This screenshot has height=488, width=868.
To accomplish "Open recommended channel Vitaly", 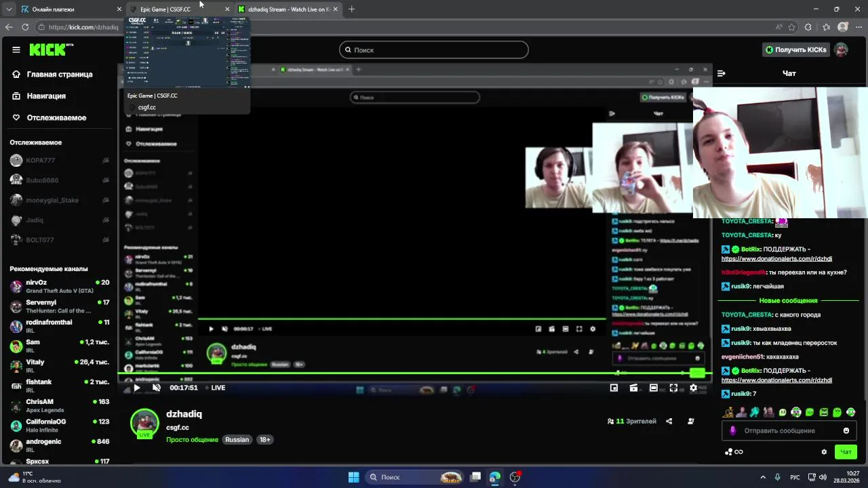I will point(60,366).
